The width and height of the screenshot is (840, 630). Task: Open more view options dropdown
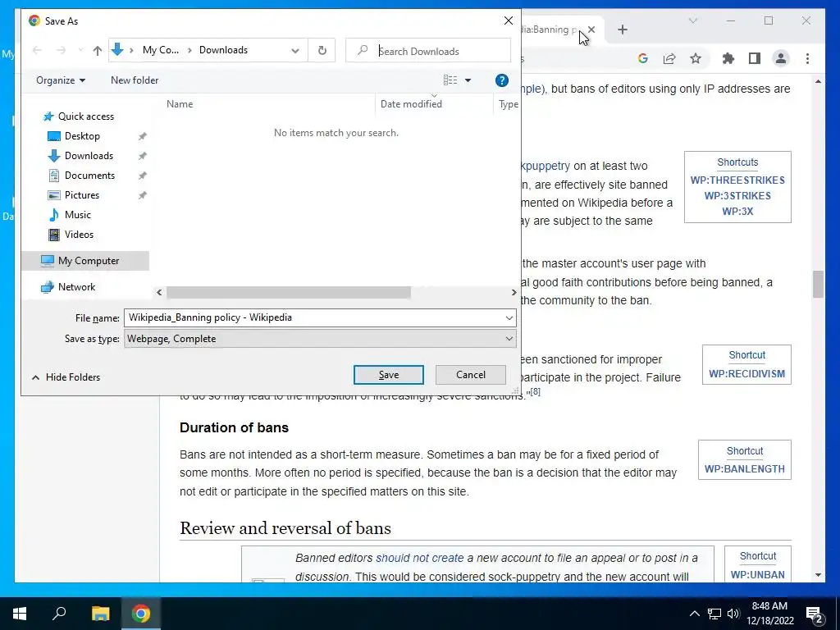coord(468,80)
